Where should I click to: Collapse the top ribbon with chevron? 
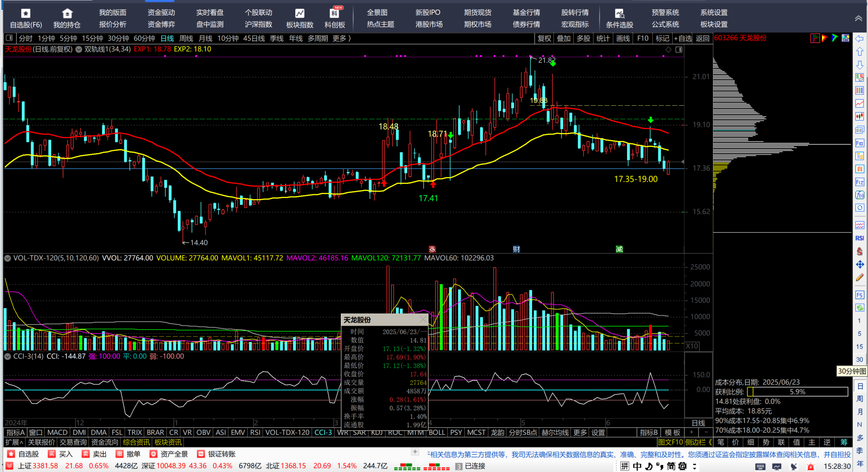pyautogui.click(x=858, y=19)
